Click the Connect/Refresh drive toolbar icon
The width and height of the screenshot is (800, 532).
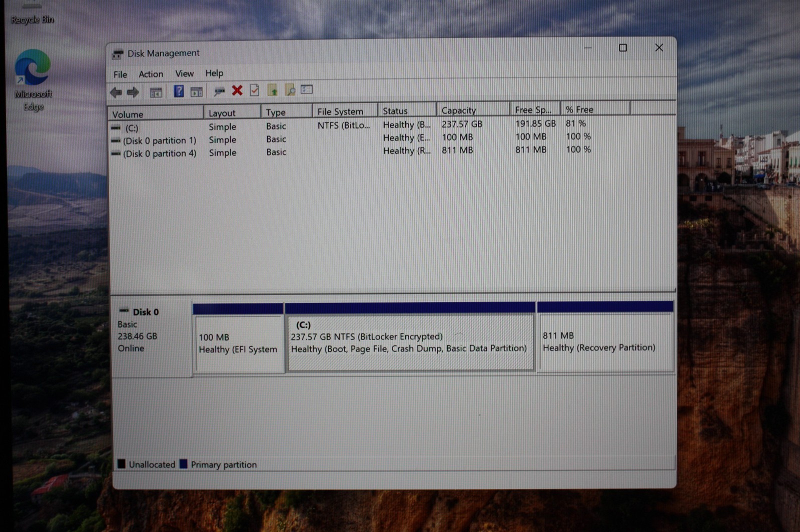tap(219, 91)
